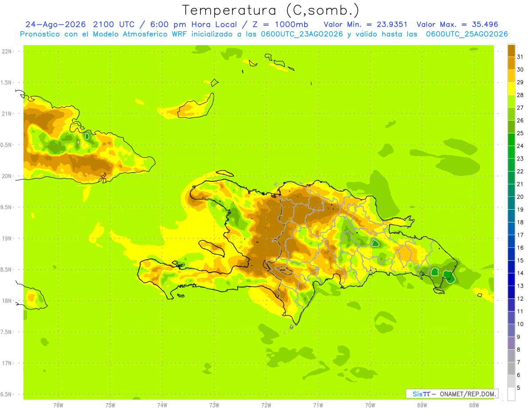Click the legend value label 17
This screenshot has height=411, width=532.
pos(520,235)
